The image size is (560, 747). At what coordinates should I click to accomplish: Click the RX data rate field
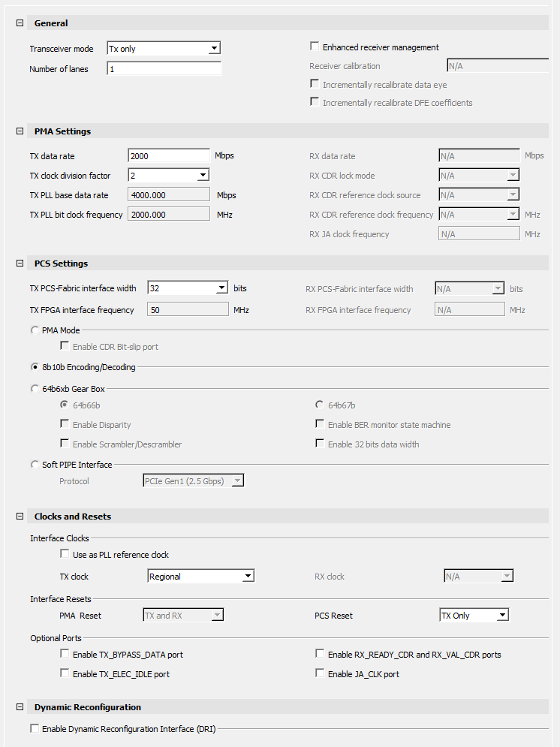(x=479, y=156)
